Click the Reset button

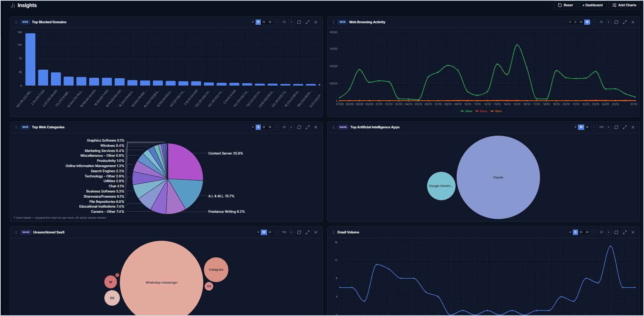pyautogui.click(x=565, y=5)
